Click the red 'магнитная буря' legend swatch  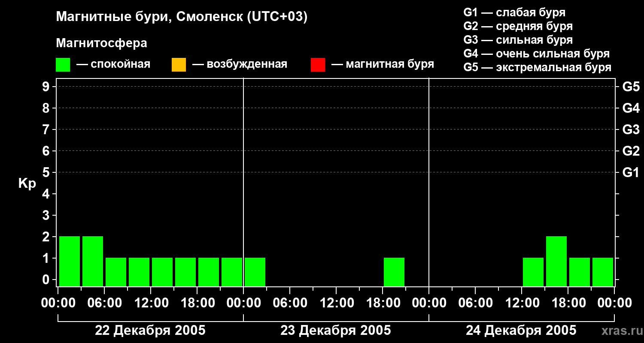tap(318, 65)
